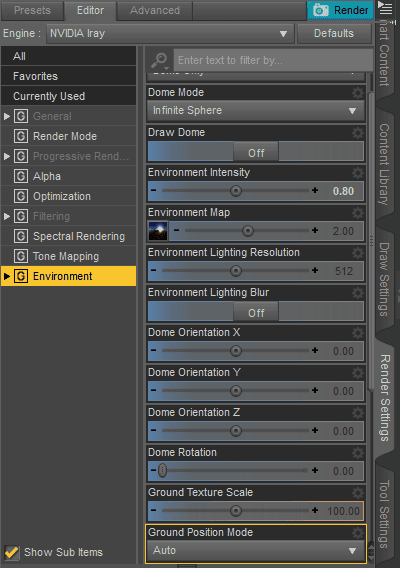Click the Dome Orientation X slider handle
The image size is (400, 568).
click(236, 351)
